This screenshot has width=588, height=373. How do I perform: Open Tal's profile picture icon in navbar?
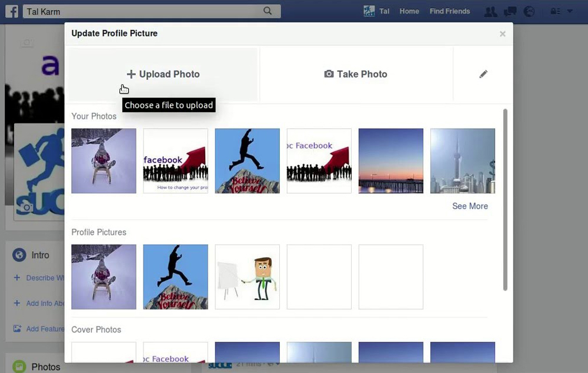pos(369,11)
